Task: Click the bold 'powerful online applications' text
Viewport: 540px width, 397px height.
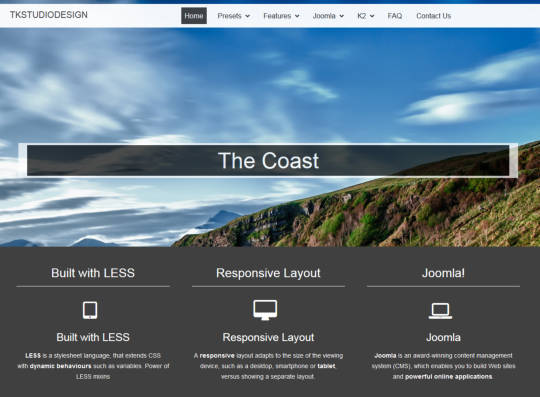Action: tap(448, 377)
